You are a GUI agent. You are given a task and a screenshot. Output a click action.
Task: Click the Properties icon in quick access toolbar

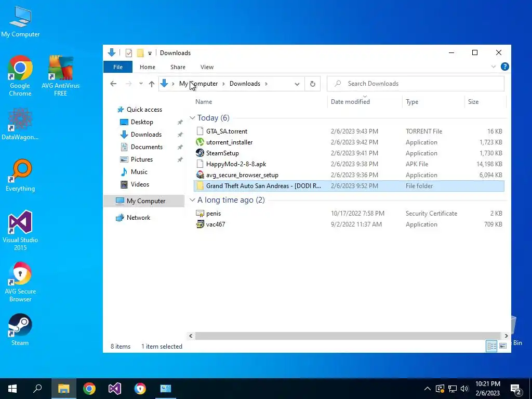[x=129, y=53]
